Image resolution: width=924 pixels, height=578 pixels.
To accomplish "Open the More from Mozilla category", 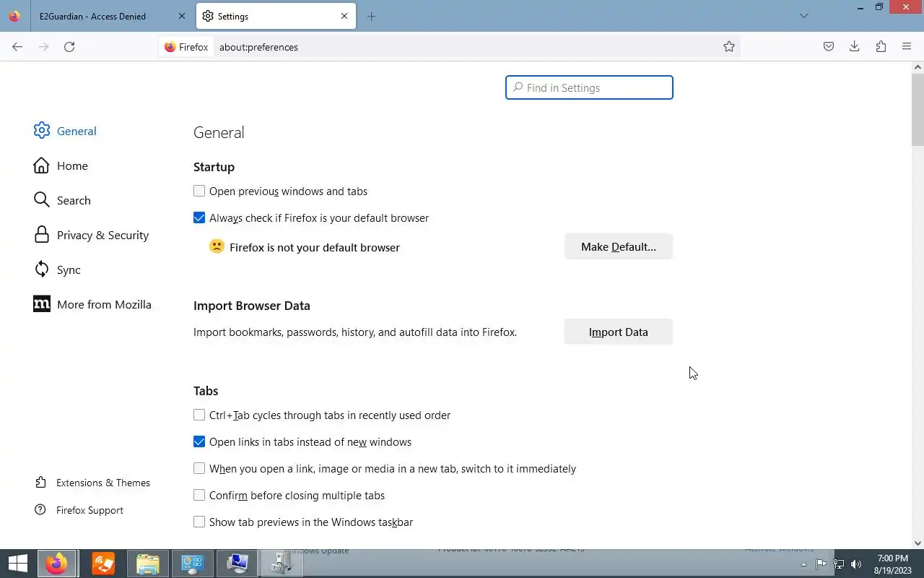I will pos(104,304).
